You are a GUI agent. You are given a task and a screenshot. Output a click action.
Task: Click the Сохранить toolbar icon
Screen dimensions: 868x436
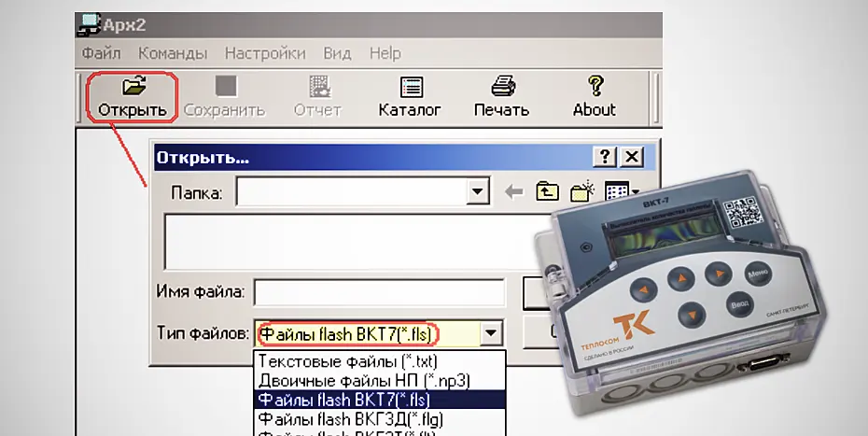tap(225, 87)
